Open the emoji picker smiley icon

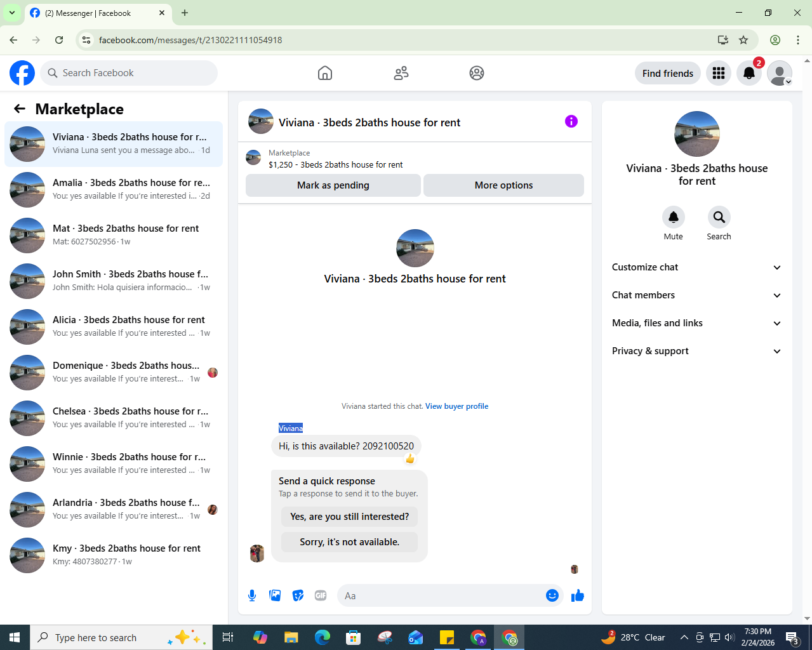552,595
